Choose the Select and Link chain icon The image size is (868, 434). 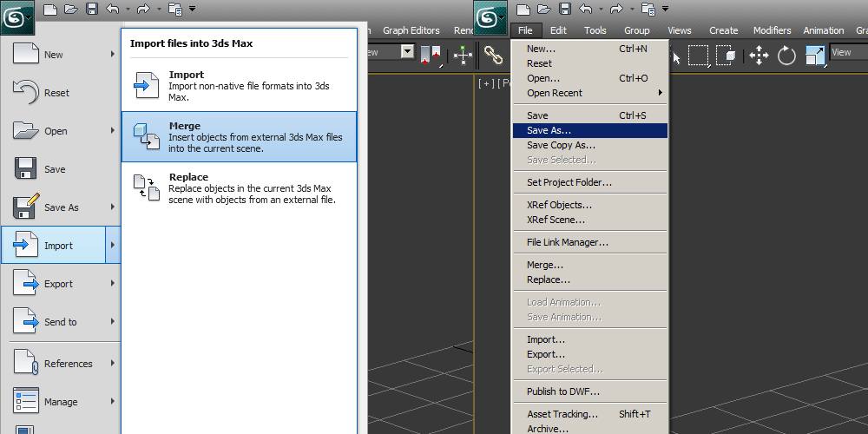pyautogui.click(x=493, y=55)
